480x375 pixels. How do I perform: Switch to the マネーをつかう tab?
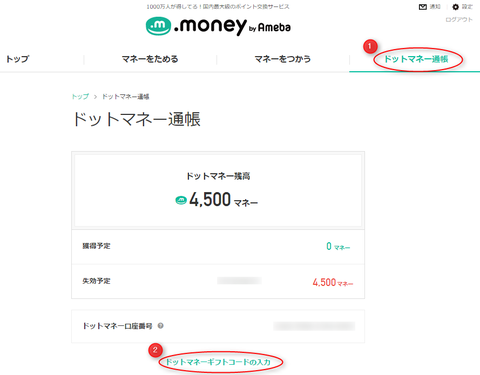(283, 59)
